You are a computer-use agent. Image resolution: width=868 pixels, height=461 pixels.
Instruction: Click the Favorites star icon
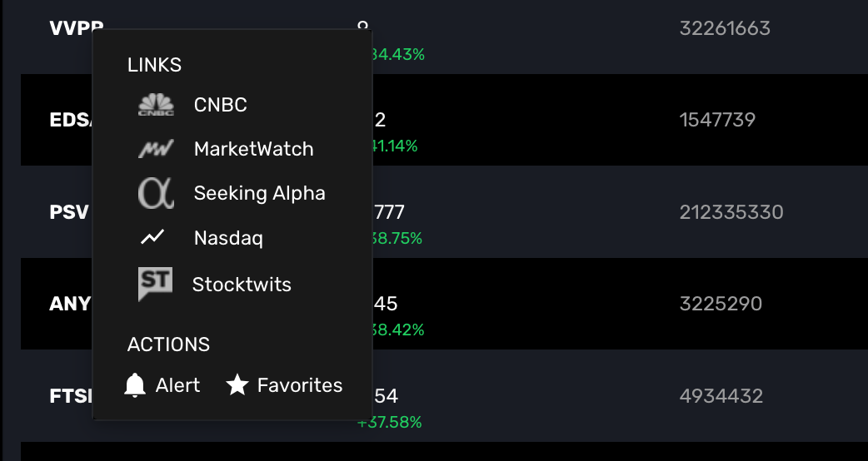(237, 385)
